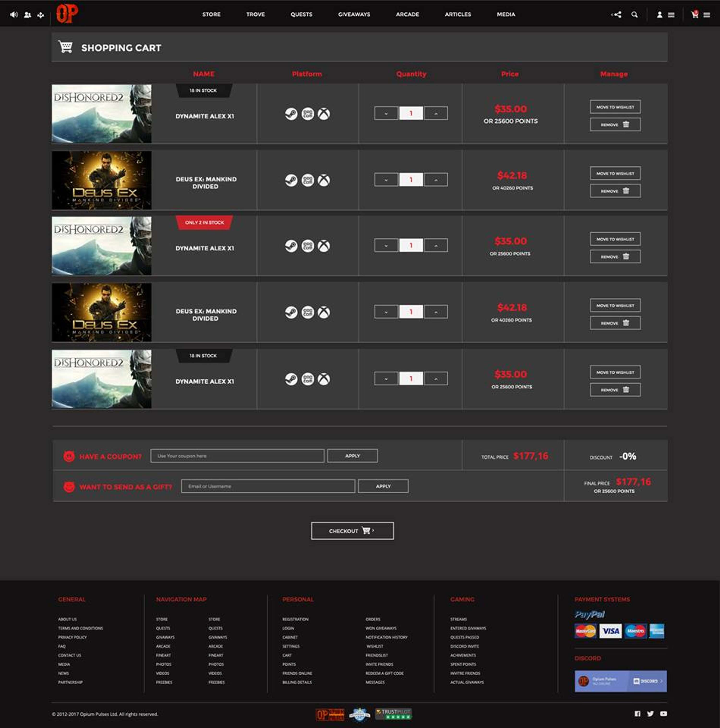Click the 'Email or Username' gift field
Image resolution: width=720 pixels, height=728 pixels.
pyautogui.click(x=268, y=486)
